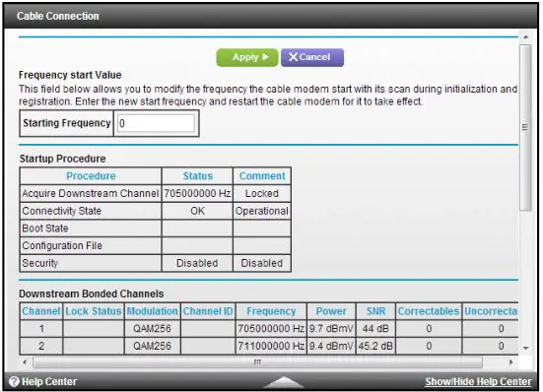Viewport: 543px width, 392px height.
Task: Click the Startup Procedure heading
Action: point(63,159)
